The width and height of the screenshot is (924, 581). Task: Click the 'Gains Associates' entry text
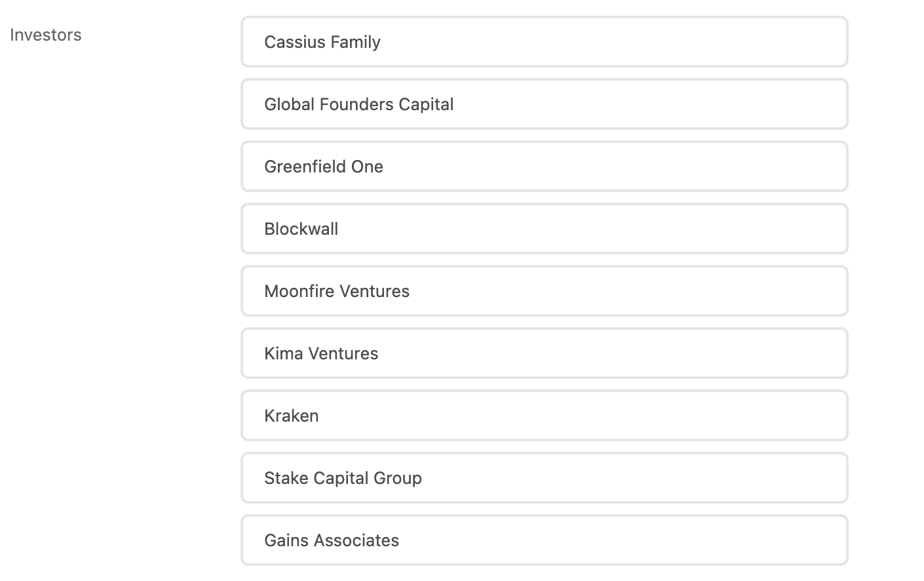332,540
